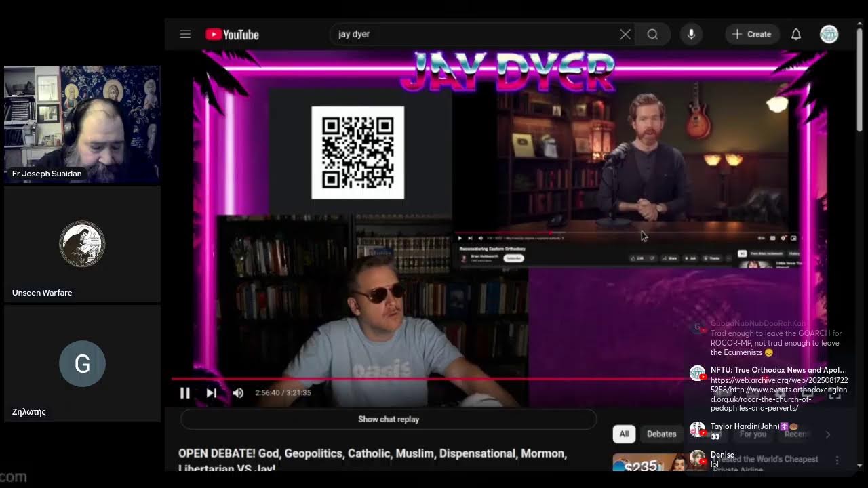Select the All filter chip

pos(624,434)
